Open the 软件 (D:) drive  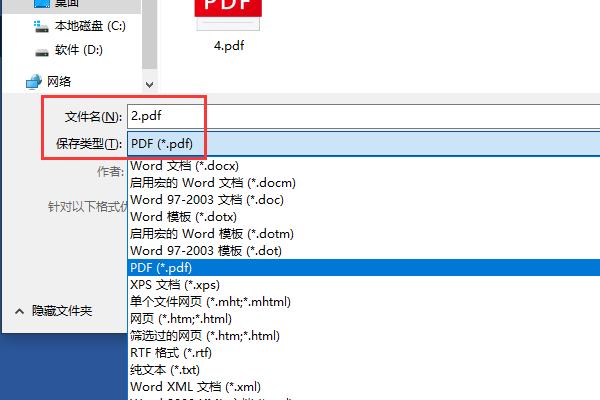[41, 50]
